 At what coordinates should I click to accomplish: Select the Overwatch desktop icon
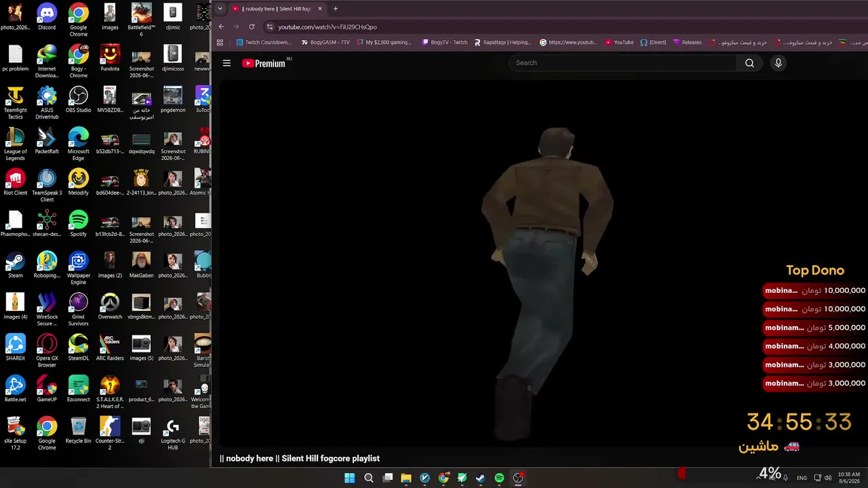point(110,306)
